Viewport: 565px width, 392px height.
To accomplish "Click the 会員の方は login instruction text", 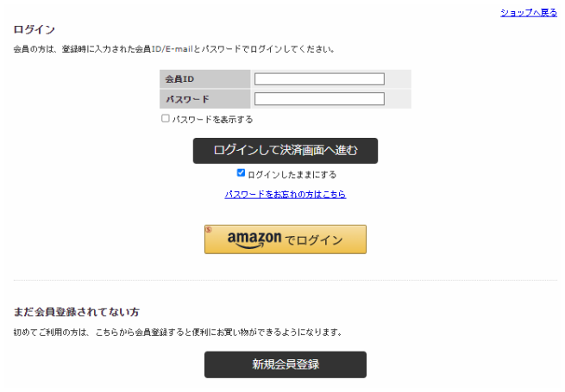I will click(174, 49).
